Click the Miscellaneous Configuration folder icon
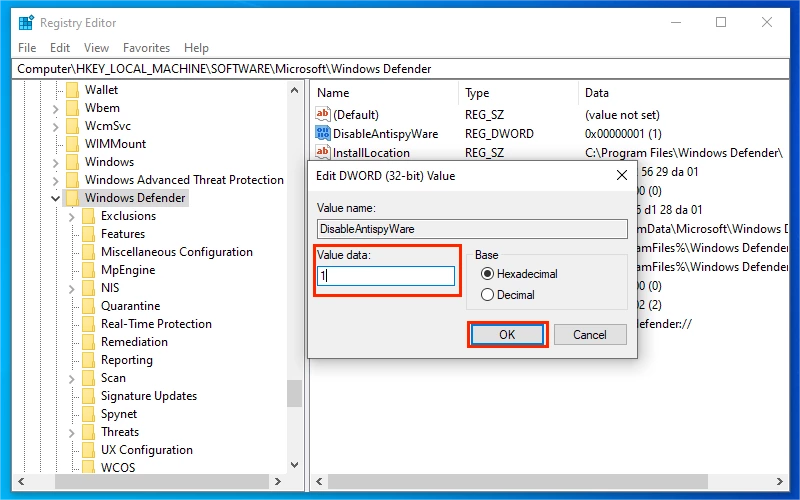The width and height of the screenshot is (800, 500). [89, 252]
